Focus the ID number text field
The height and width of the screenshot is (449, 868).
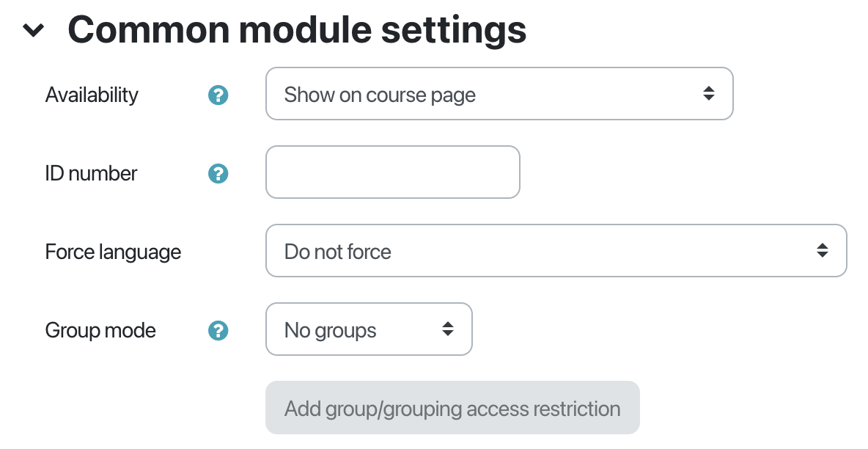(x=392, y=172)
